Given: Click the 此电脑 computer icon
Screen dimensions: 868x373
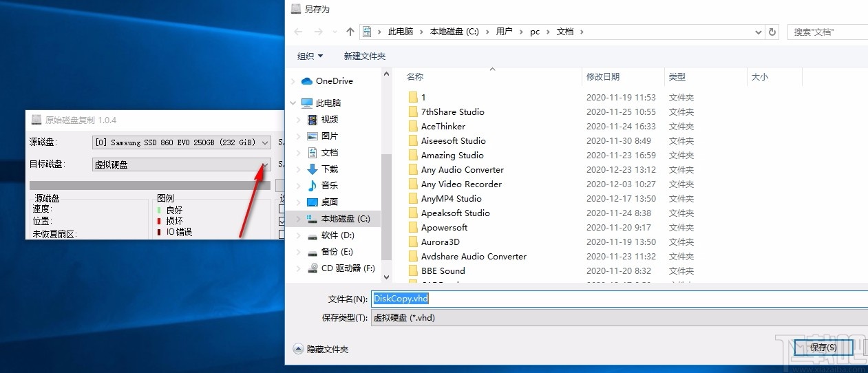Looking at the screenshot, I should tap(307, 103).
